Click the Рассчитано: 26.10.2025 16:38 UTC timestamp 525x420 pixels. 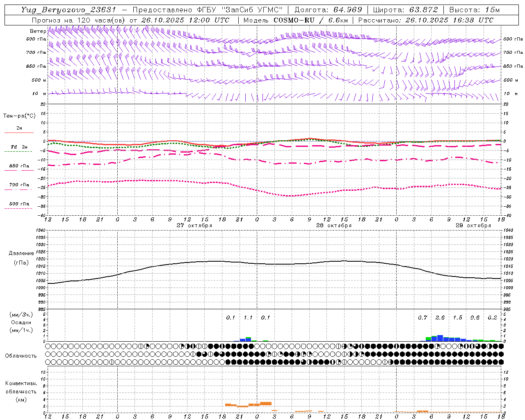tap(426, 20)
